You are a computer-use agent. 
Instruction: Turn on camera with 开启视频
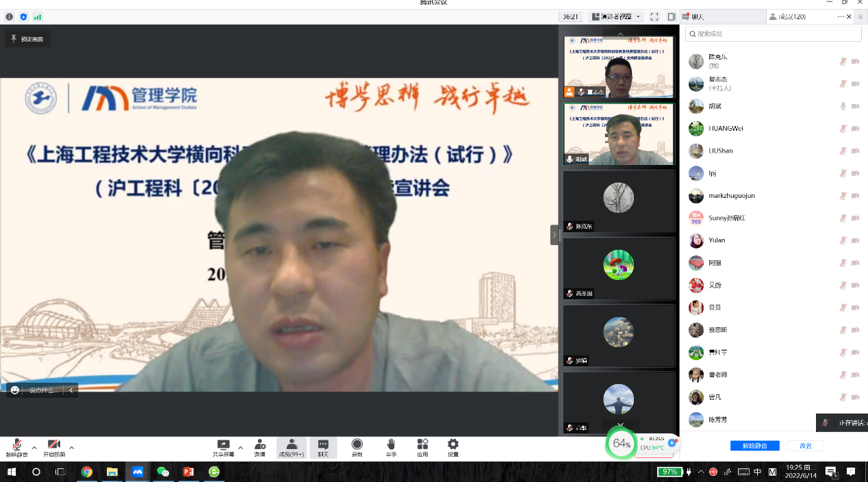point(54,446)
